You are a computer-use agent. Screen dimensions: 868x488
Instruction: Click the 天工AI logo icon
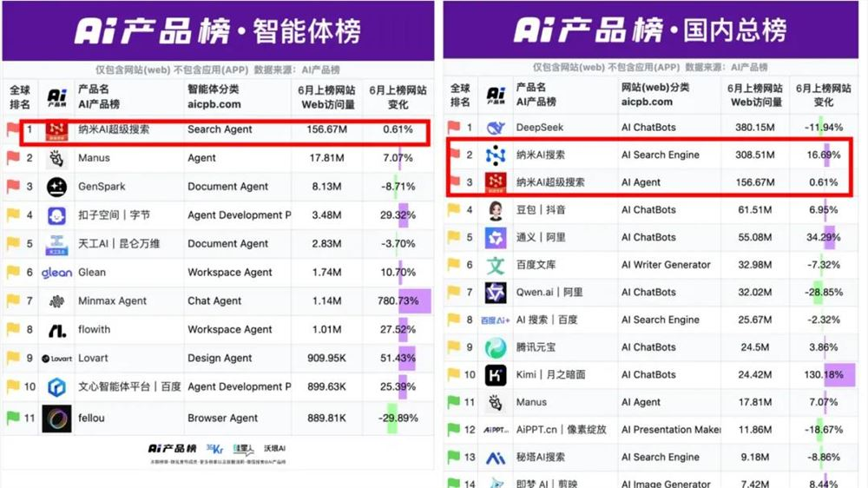pyautogui.click(x=56, y=244)
